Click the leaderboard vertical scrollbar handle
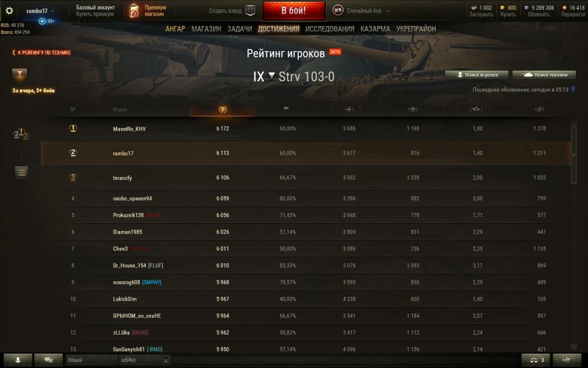Image resolution: width=588 pixels, height=368 pixels. point(574,155)
